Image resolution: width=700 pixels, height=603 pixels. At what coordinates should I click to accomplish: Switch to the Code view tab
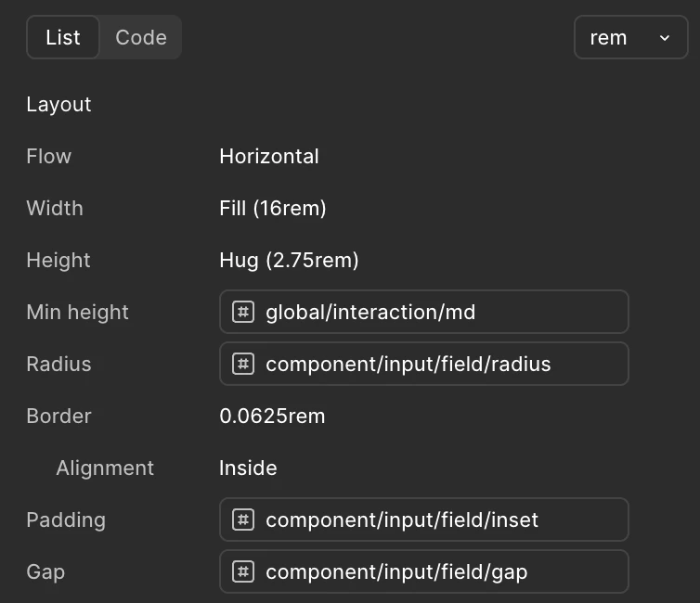click(x=141, y=38)
